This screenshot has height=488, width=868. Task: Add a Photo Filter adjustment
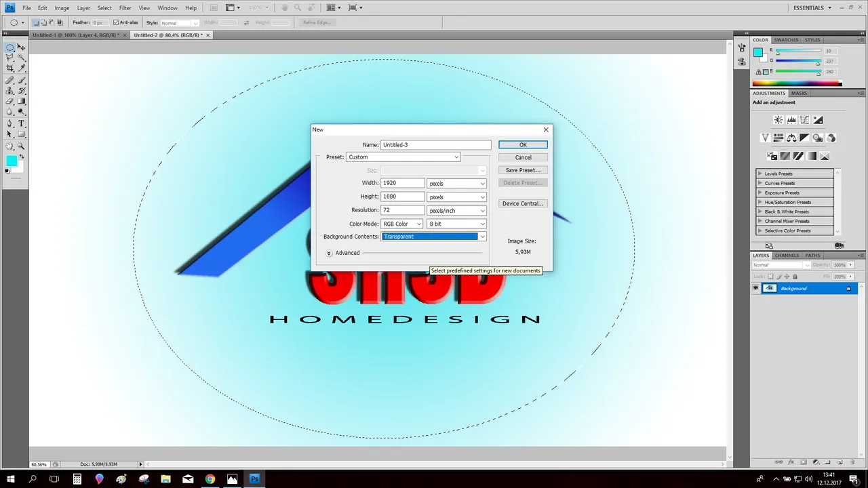point(818,138)
